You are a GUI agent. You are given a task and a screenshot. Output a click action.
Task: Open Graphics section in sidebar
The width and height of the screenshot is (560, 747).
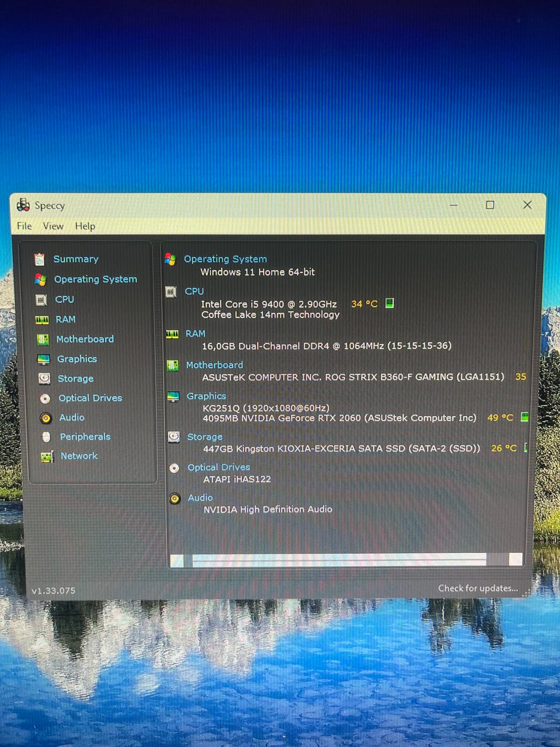coord(77,359)
